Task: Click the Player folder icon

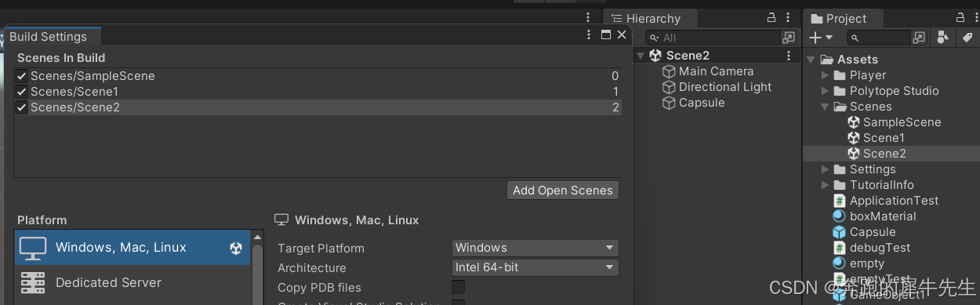Action: click(x=840, y=75)
